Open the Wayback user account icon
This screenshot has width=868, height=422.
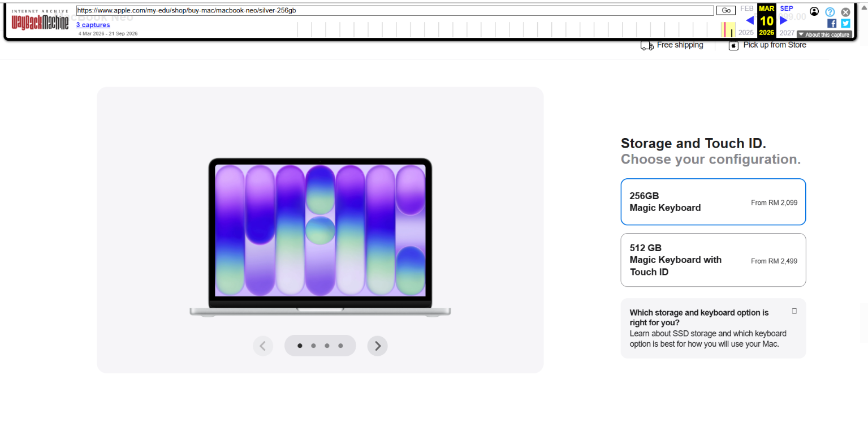[x=814, y=11]
